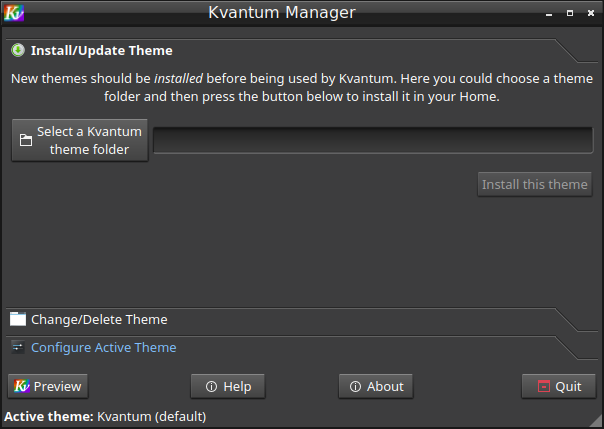Switch to the Change/Delete Theme section
This screenshot has height=429, width=604.
click(99, 320)
